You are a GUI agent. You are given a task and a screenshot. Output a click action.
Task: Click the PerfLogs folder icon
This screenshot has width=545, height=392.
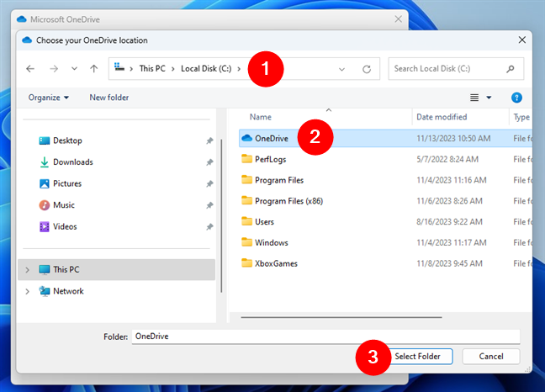(x=246, y=159)
